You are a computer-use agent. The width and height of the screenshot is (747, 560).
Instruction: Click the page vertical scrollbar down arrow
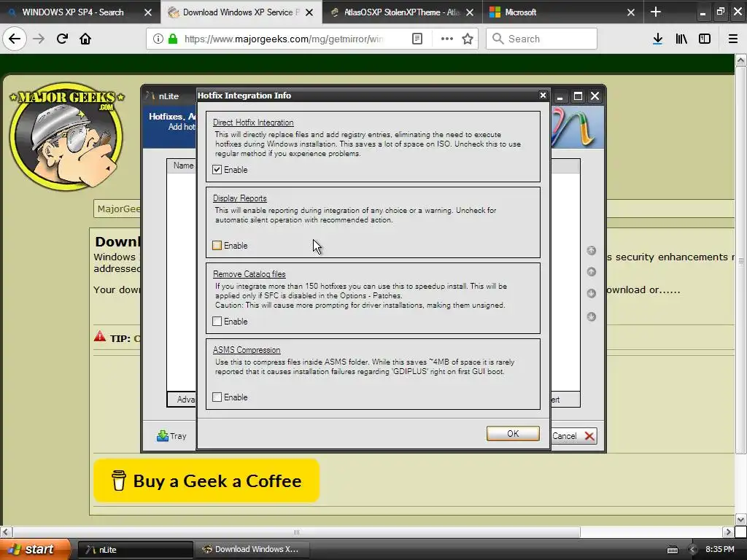[x=740, y=519]
